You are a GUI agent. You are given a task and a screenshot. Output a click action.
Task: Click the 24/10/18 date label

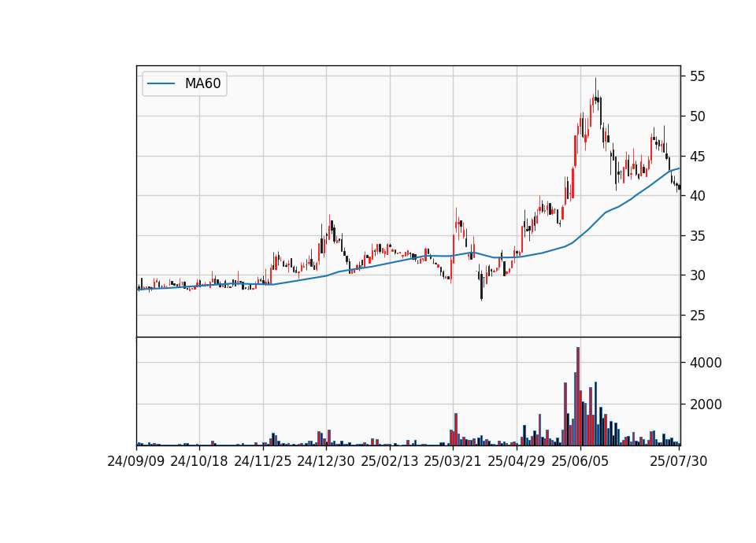tap(199, 461)
